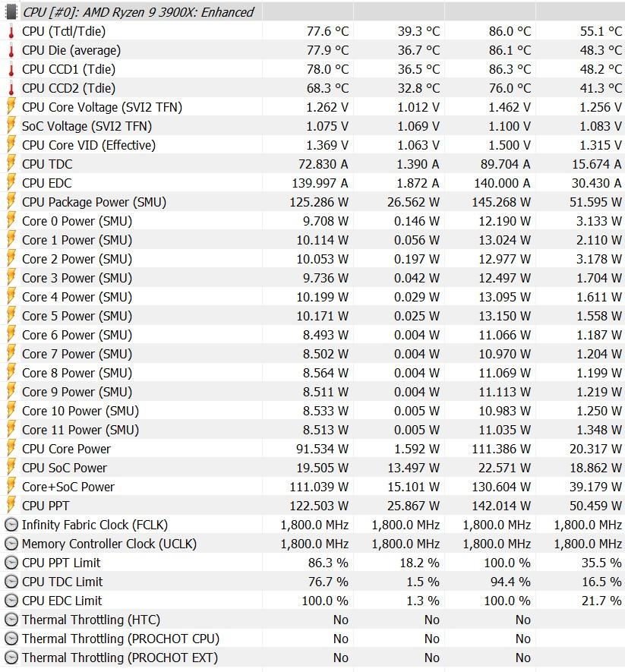Click clock icon beside CPU EDC Limit

point(11,601)
